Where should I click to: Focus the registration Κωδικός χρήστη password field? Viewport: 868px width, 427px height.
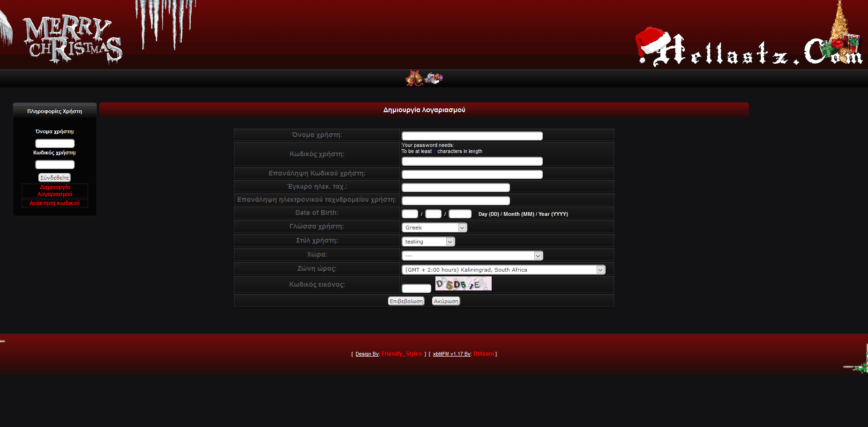[x=472, y=161]
